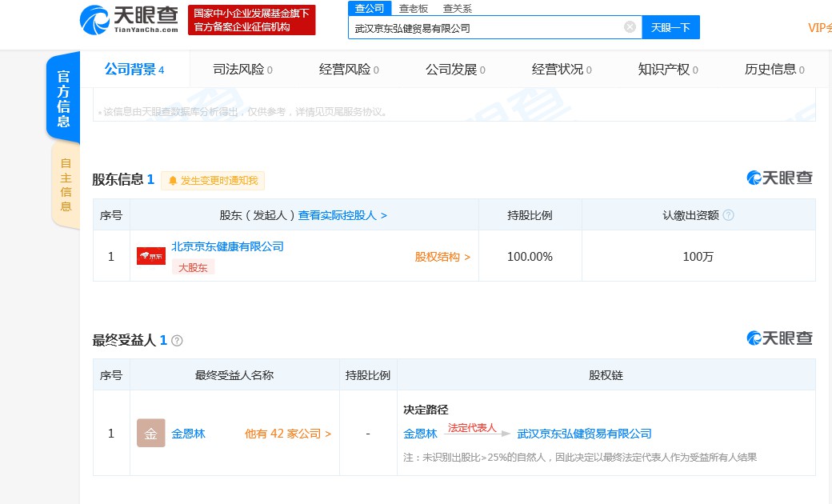832x504 pixels.
Task: Open shareholder 北京京东健康有限公司 link
Action: (227, 246)
